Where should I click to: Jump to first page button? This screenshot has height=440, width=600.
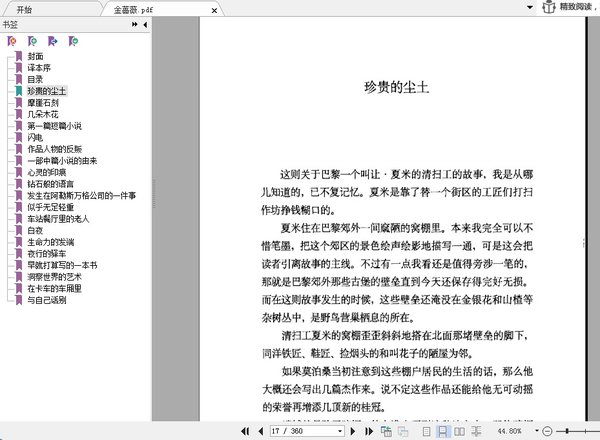tap(245, 431)
